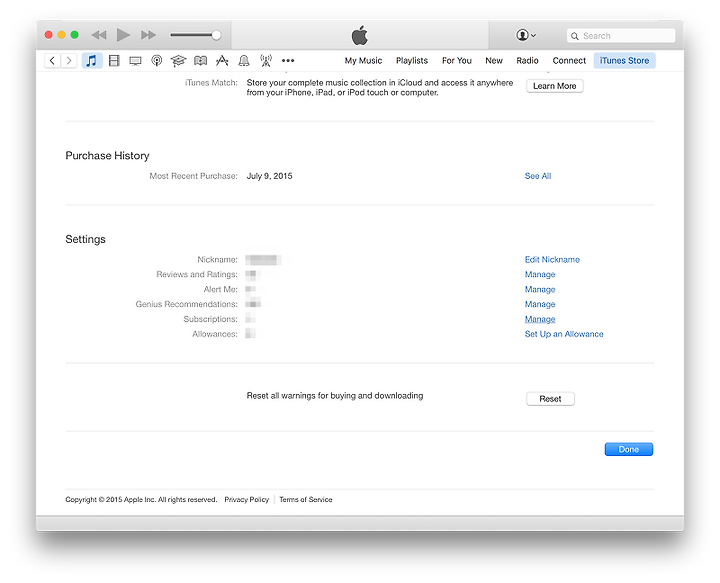Select the iTunes Store tab
720x583 pixels.
pyautogui.click(x=624, y=61)
